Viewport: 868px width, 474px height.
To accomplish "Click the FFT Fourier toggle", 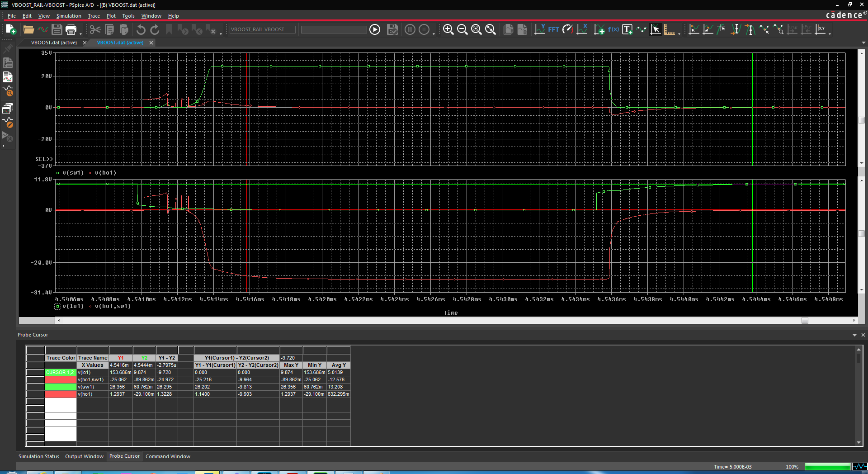I will pos(554,29).
